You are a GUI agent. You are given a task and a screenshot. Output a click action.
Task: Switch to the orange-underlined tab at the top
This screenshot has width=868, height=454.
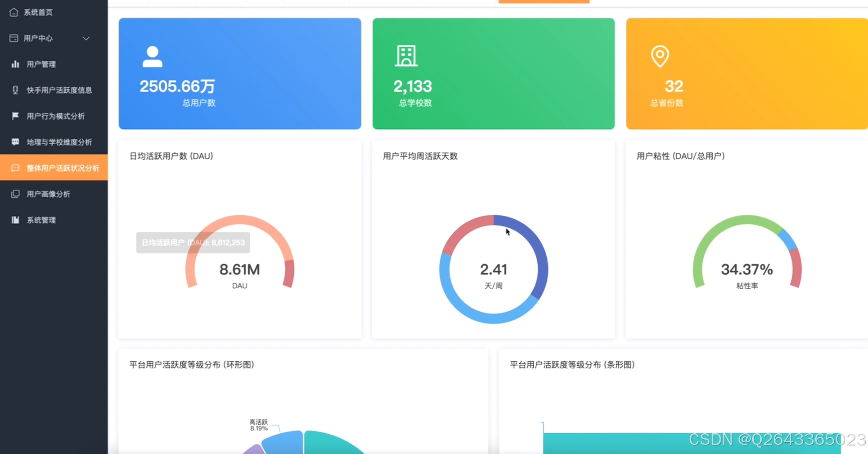544,2
